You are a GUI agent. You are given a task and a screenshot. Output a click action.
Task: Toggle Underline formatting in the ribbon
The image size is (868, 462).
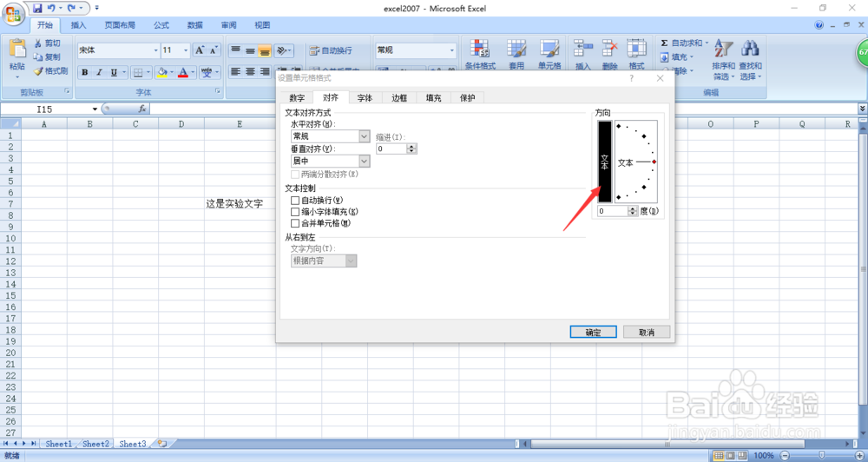tap(114, 72)
